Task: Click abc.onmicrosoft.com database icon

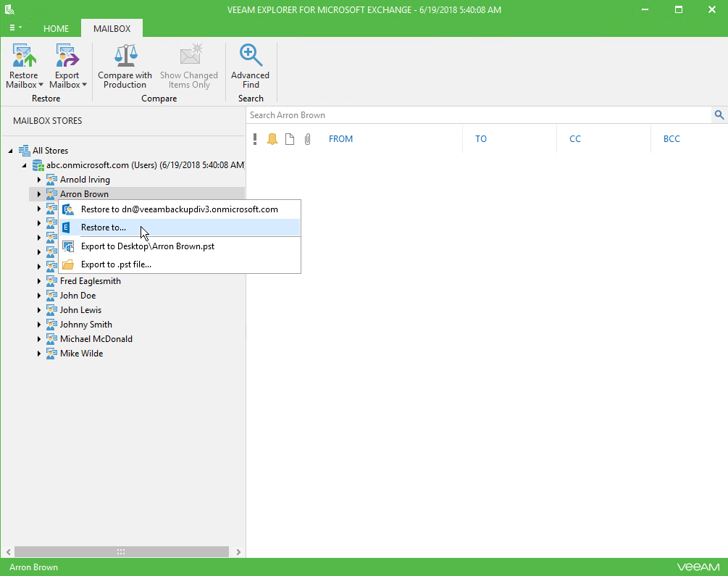Action: point(38,165)
